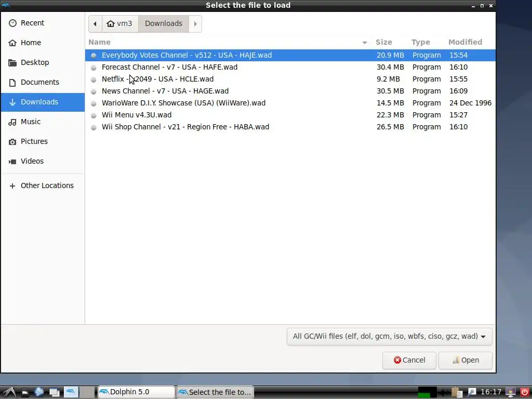532x399 pixels.
Task: Click the clipboard tray icon
Action: coord(457,392)
